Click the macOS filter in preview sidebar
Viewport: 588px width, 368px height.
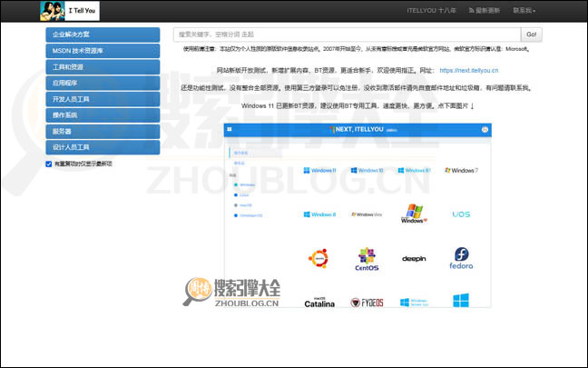point(243,205)
